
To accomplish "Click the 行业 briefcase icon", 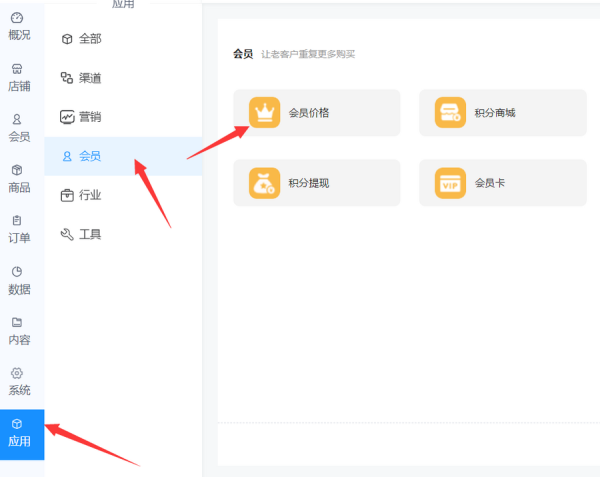I will click(67, 195).
